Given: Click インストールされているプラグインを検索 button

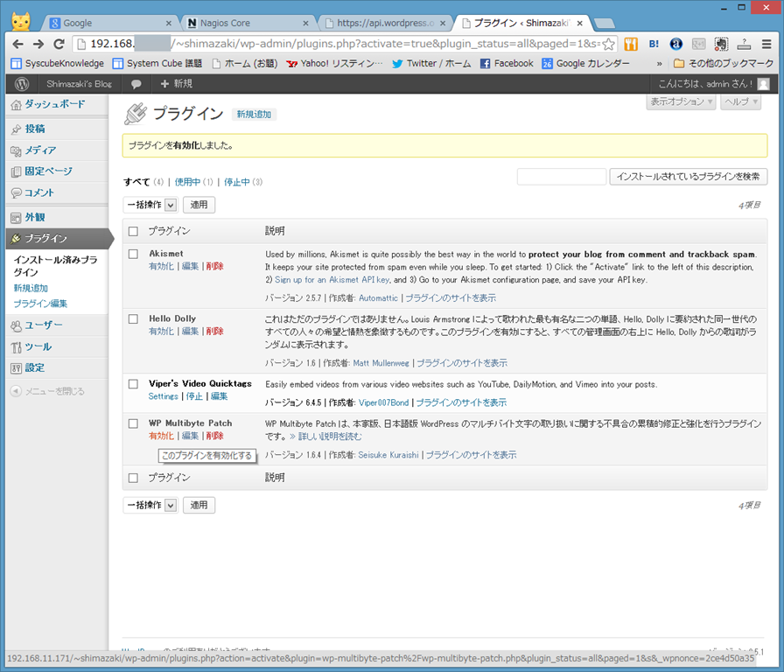Looking at the screenshot, I should 688,177.
